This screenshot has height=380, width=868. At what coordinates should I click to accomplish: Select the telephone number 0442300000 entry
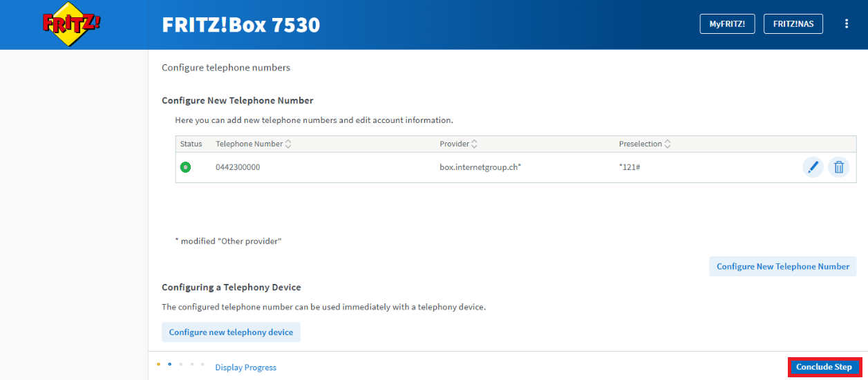pyautogui.click(x=238, y=167)
